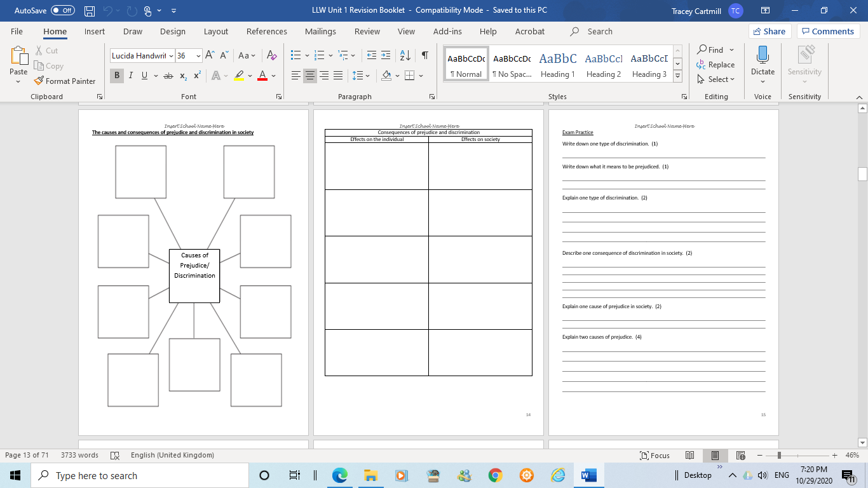Open line spacing options dropdown
The height and width of the screenshot is (488, 868).
pos(360,76)
